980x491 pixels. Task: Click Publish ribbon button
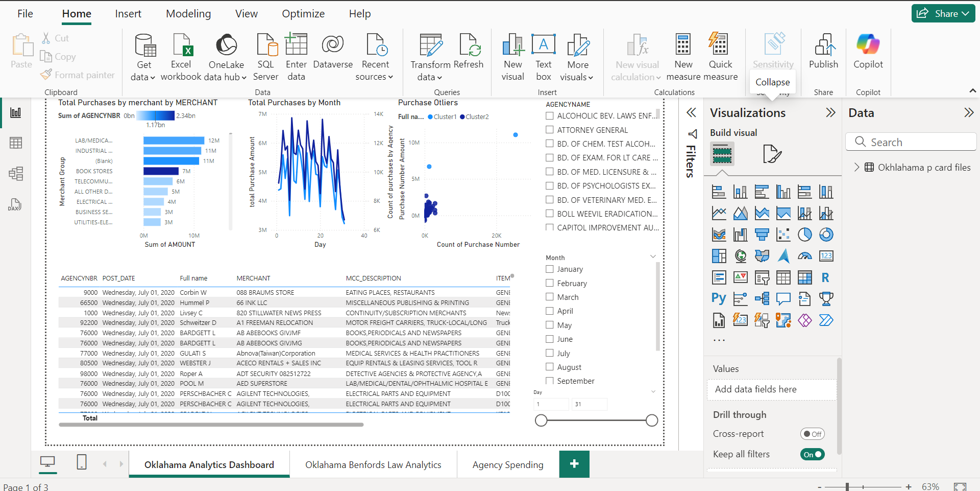pyautogui.click(x=823, y=51)
